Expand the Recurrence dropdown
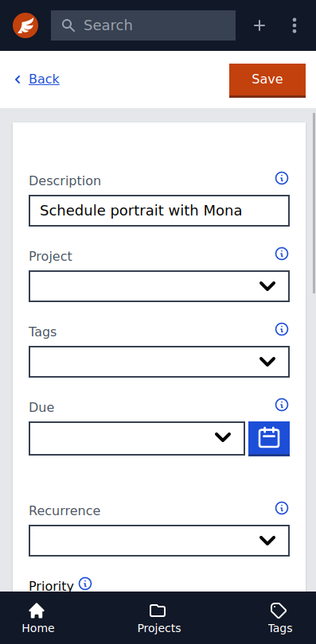316x644 pixels. click(x=159, y=541)
